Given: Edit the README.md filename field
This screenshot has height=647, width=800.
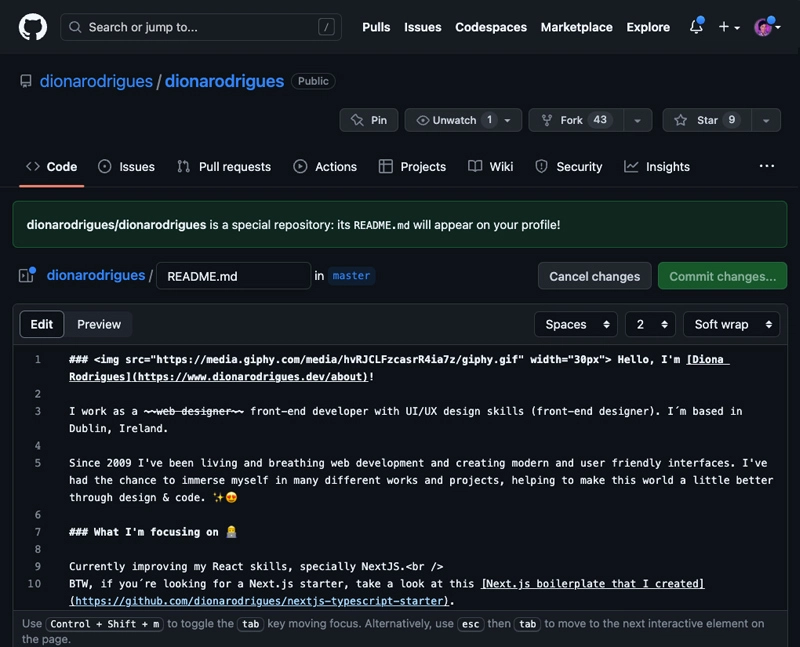Looking at the screenshot, I should [233, 276].
